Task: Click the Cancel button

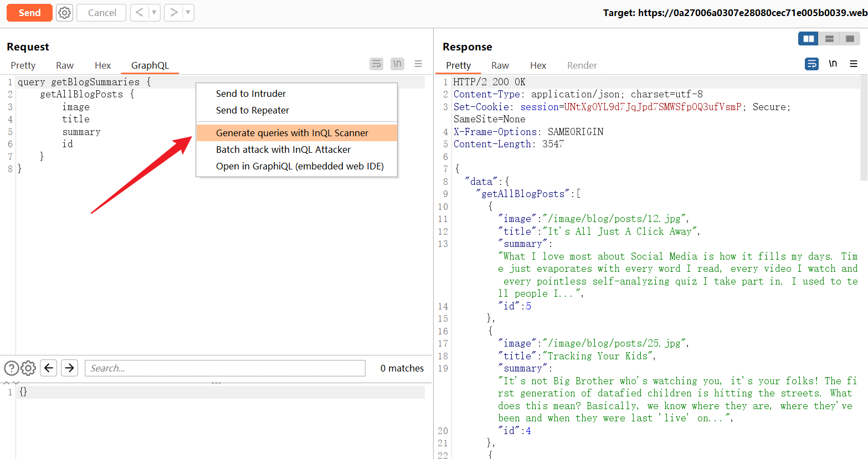Action: (x=102, y=13)
